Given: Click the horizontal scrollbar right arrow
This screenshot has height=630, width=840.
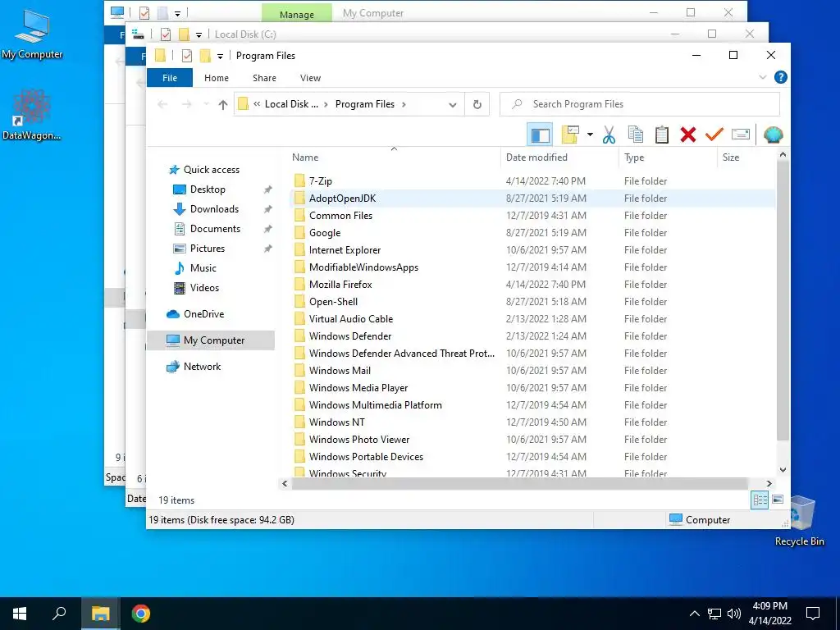Looking at the screenshot, I should [769, 484].
